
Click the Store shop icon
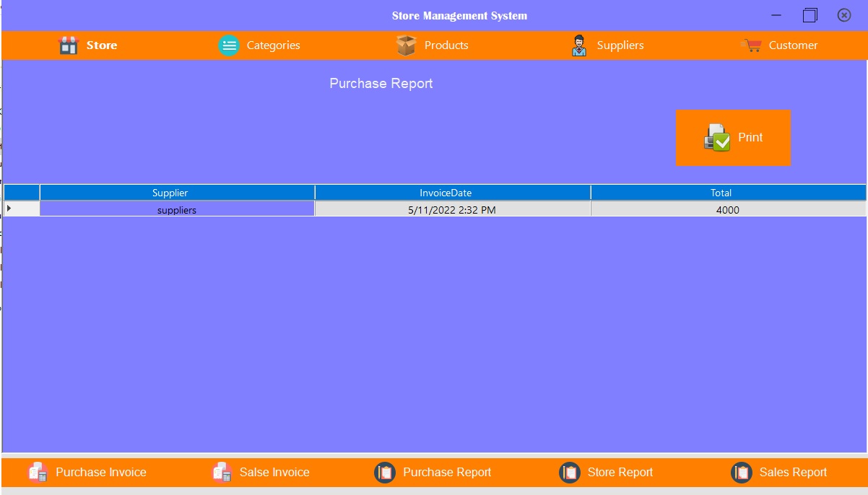(x=69, y=45)
